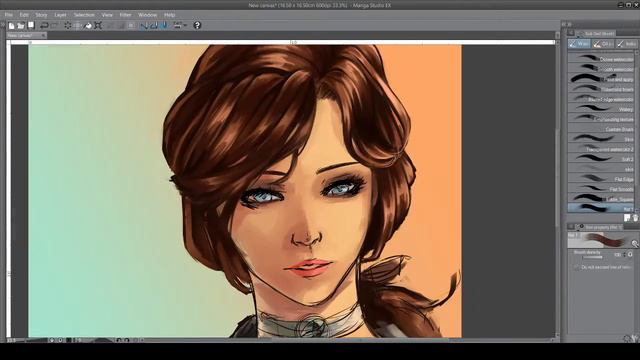The width and height of the screenshot is (640, 360).
Task: Open the Help menu
Action: [x=169, y=15]
